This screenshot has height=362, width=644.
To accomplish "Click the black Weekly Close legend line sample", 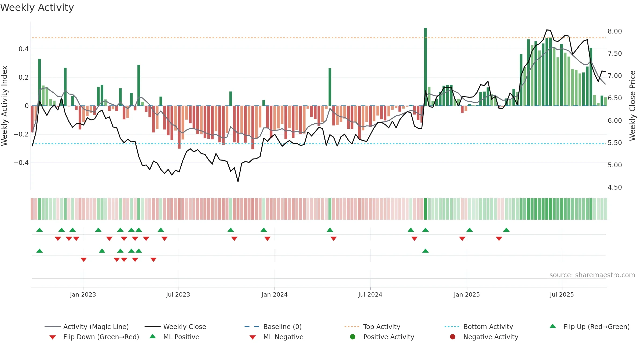I will [x=152, y=327].
